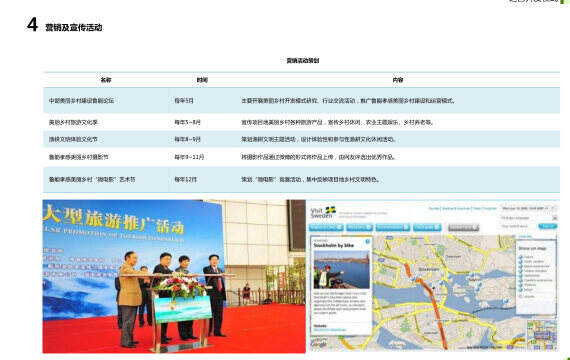Click the 内容 column header
570x360 pixels.
398,80
